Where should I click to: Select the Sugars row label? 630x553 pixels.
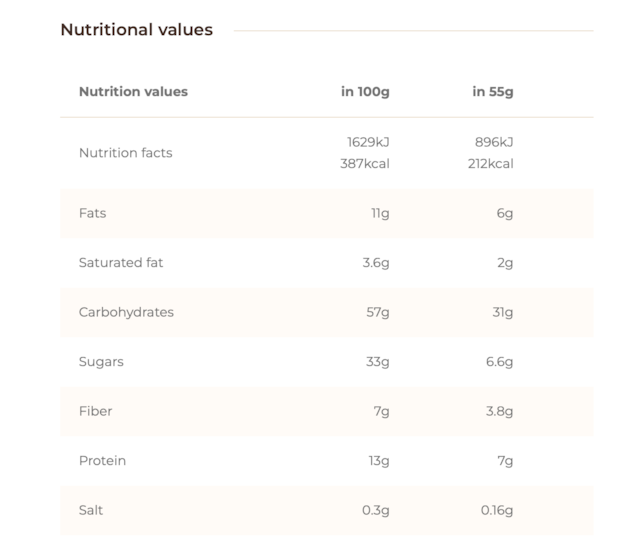click(x=101, y=362)
